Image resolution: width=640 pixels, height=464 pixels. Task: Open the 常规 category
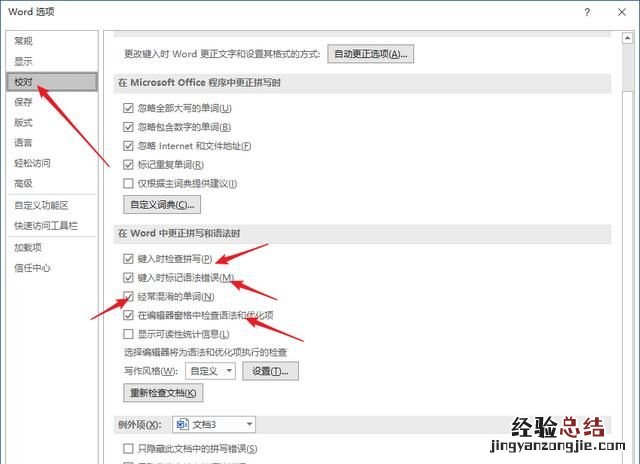(x=23, y=41)
